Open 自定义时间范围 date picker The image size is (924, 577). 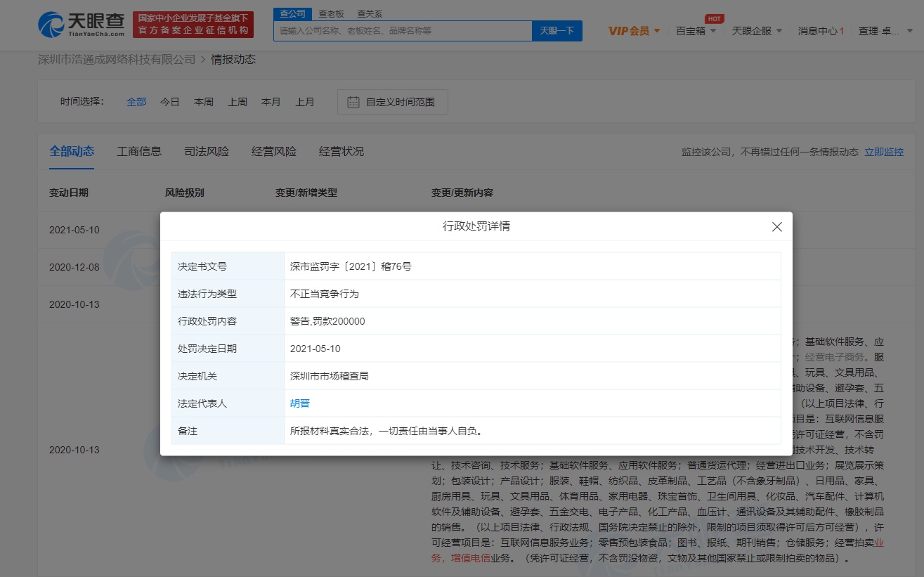click(392, 102)
